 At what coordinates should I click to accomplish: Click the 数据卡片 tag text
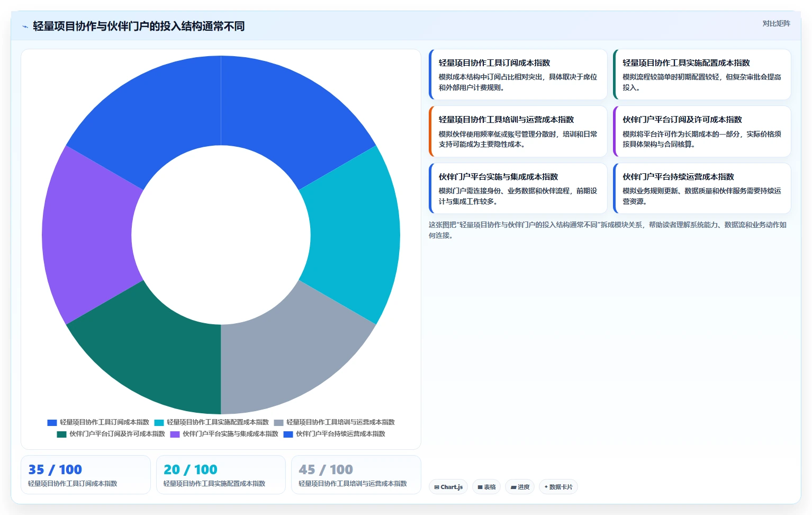coord(561,487)
